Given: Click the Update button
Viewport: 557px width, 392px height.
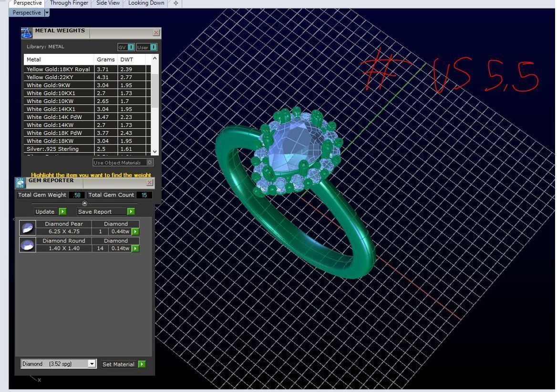Looking at the screenshot, I should (45, 212).
